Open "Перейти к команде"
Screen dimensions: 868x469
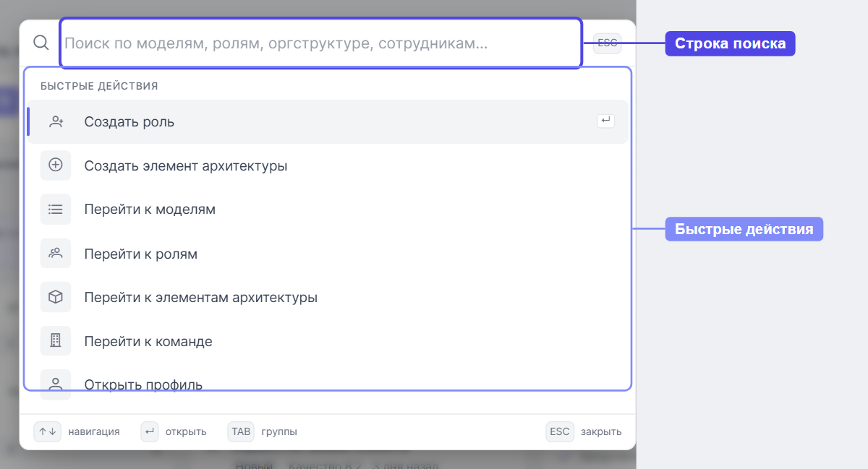coord(328,341)
